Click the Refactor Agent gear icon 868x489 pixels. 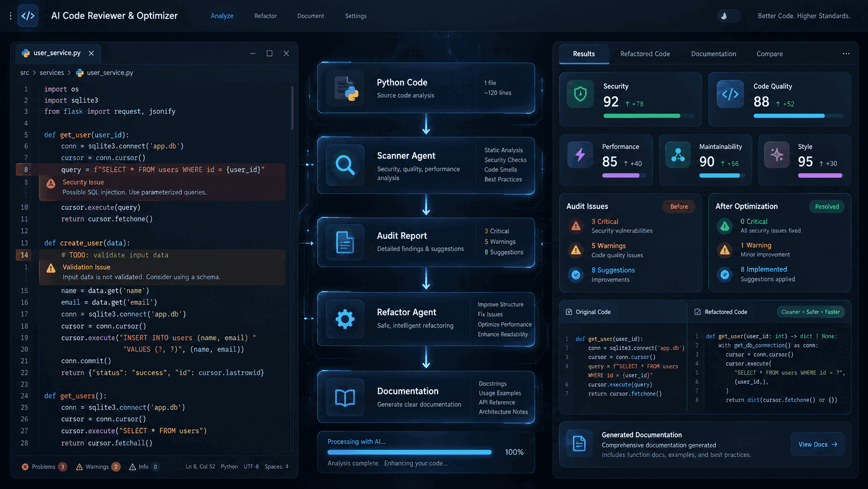tap(345, 319)
